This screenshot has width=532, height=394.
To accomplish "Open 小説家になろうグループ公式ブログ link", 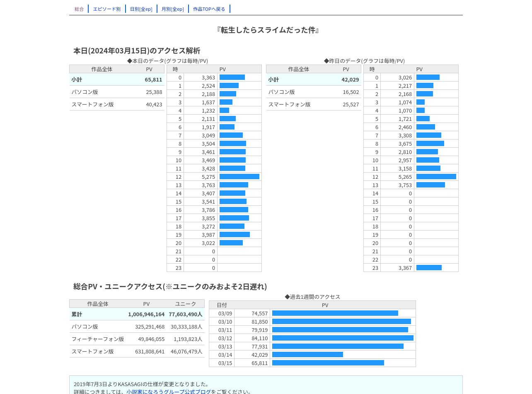I will coord(169,392).
